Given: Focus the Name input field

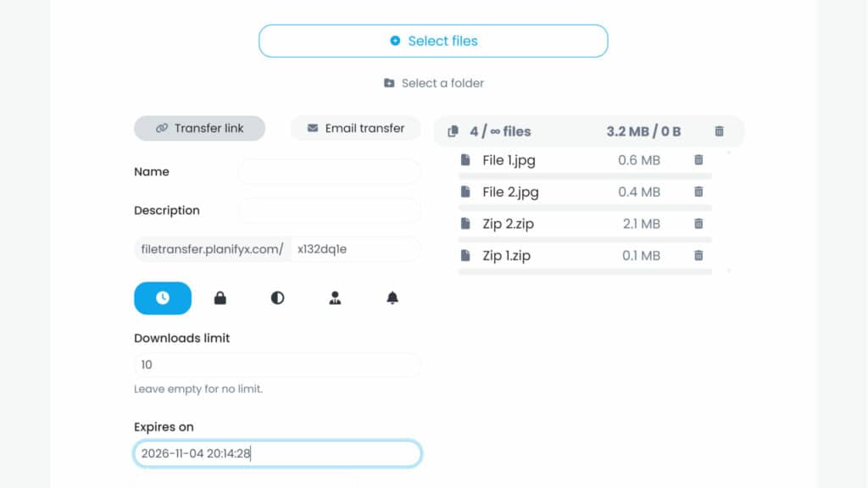Looking at the screenshot, I should 330,171.
